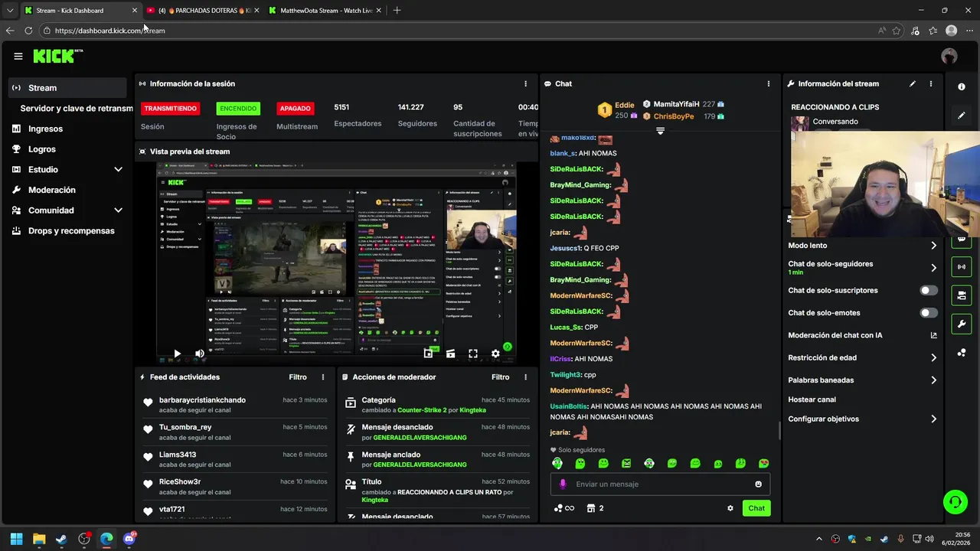Open Feed de actividades three-dot menu

(x=323, y=377)
